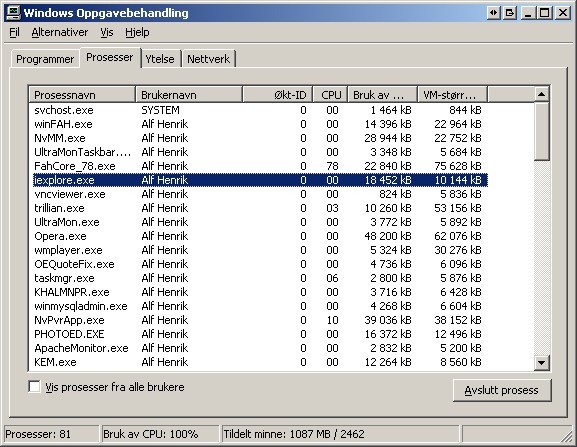Image resolution: width=577 pixels, height=447 pixels.
Task: Click the UltraMon maximize-to-desktop title bar button
Action: tap(510, 13)
